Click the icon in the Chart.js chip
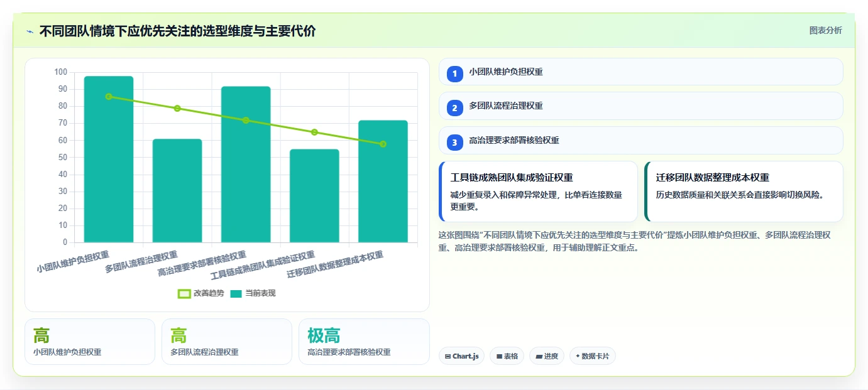 click(x=448, y=356)
